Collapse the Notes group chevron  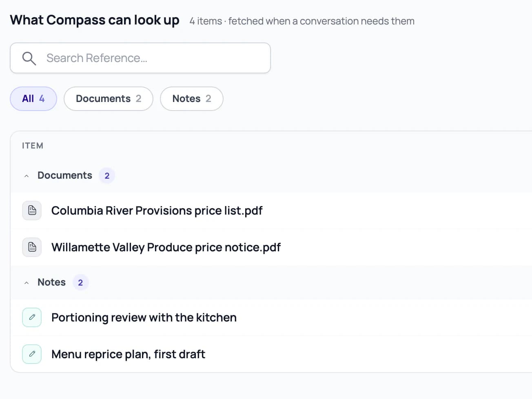27,283
